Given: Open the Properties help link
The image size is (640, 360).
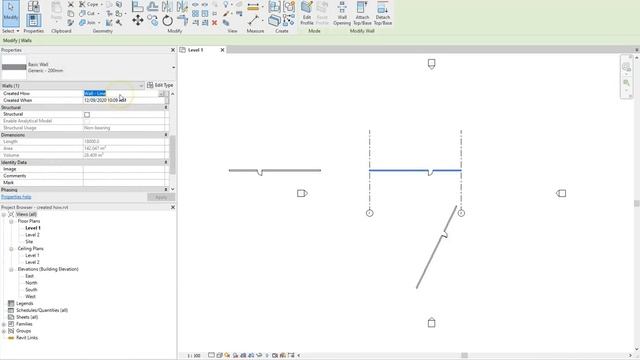Looking at the screenshot, I should pos(16,197).
